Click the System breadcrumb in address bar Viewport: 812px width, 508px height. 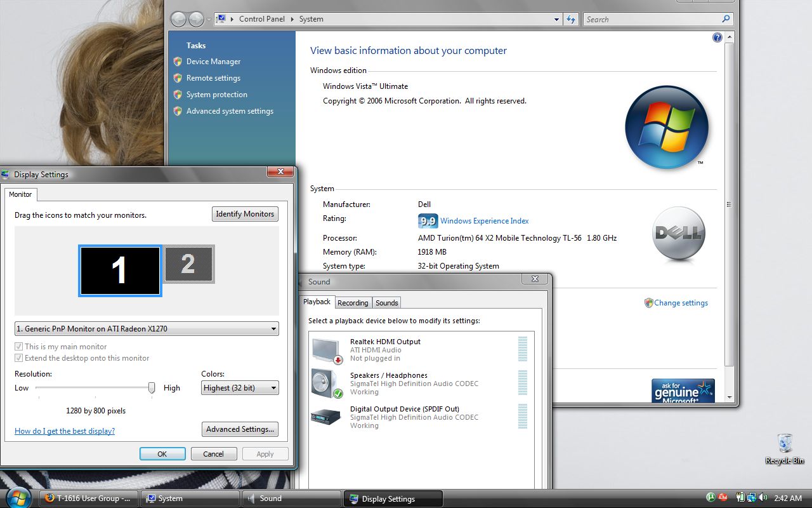311,19
